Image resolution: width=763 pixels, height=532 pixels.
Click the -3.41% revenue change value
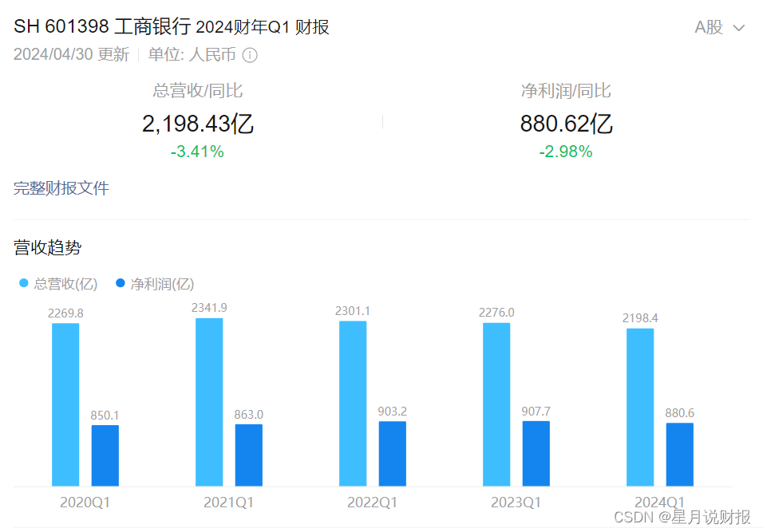pos(197,152)
